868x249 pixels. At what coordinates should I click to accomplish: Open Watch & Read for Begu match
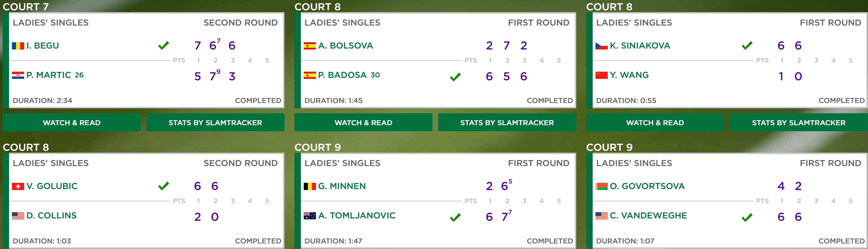(72, 123)
